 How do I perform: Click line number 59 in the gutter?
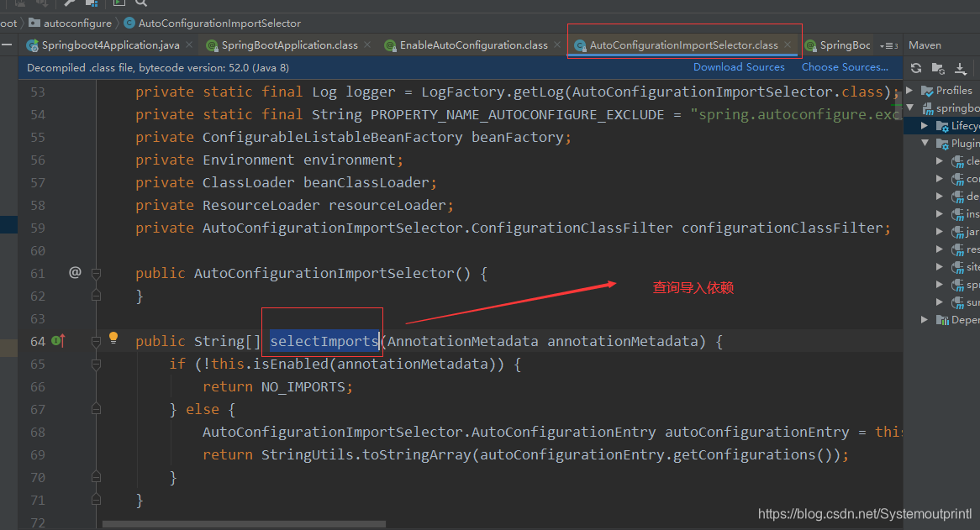coord(38,228)
